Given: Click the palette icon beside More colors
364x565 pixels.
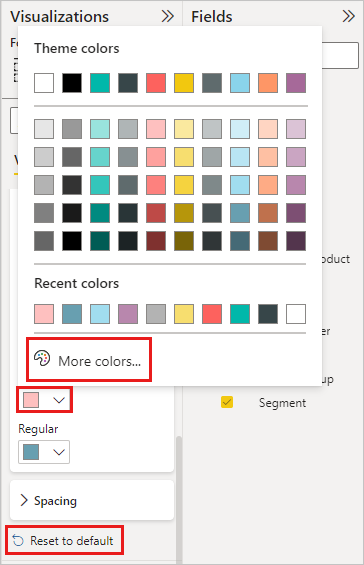Looking at the screenshot, I should pyautogui.click(x=42, y=359).
